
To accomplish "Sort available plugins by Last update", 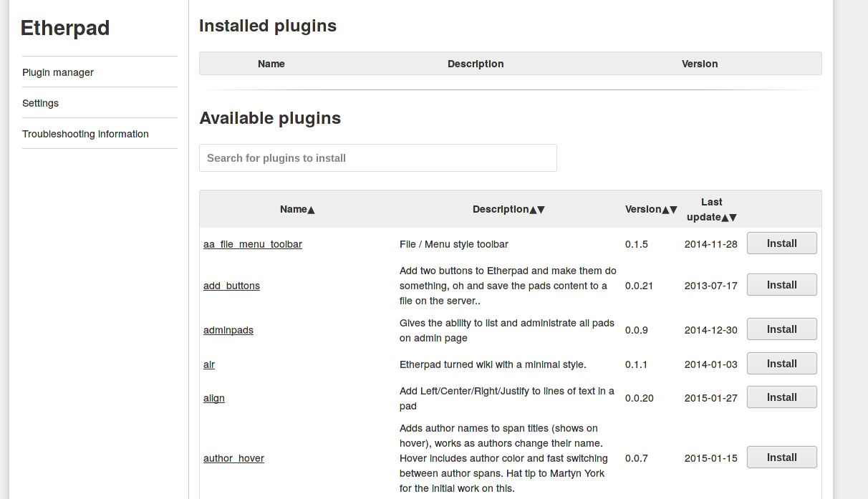I will click(x=712, y=210).
